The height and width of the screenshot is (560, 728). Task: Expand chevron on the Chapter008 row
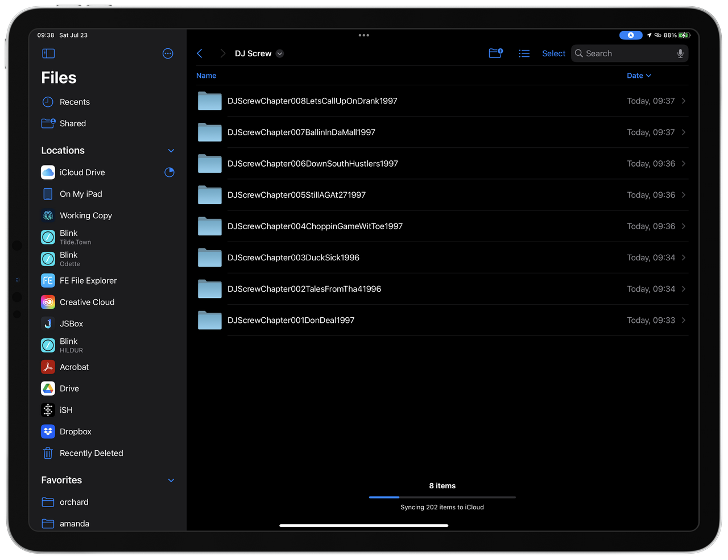(684, 101)
